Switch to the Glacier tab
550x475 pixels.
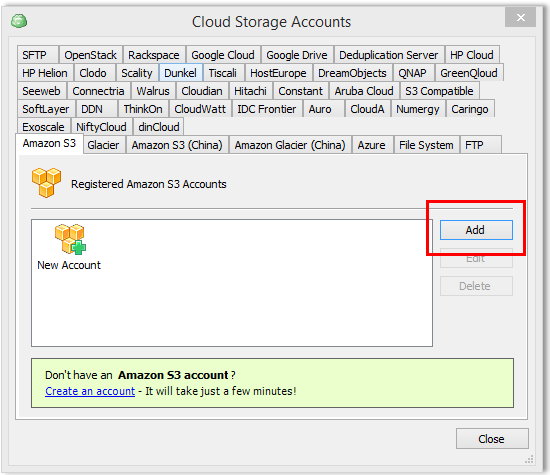tap(103, 145)
